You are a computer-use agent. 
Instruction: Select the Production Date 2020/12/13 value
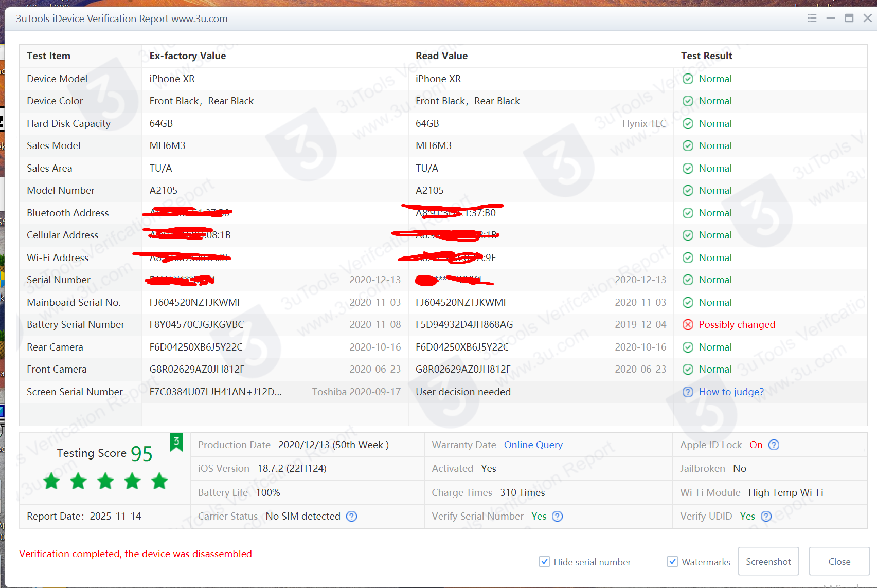pyautogui.click(x=333, y=445)
